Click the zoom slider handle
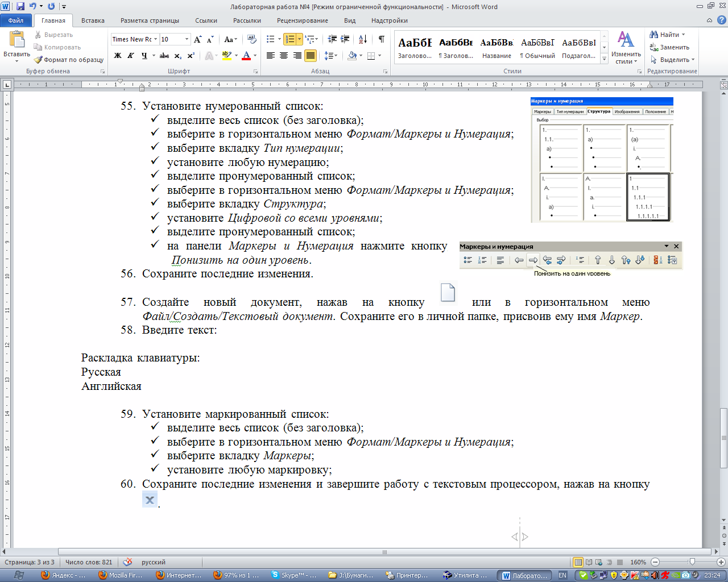The image size is (728, 582). [x=692, y=562]
